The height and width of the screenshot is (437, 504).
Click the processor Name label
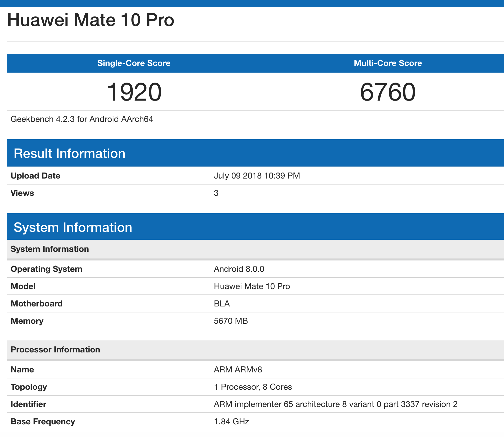[x=22, y=370]
